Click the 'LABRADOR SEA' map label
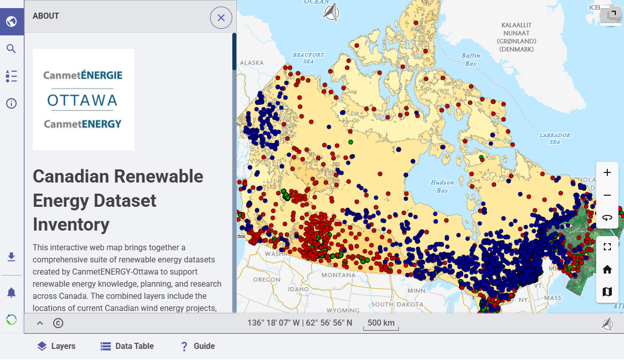 [555, 138]
